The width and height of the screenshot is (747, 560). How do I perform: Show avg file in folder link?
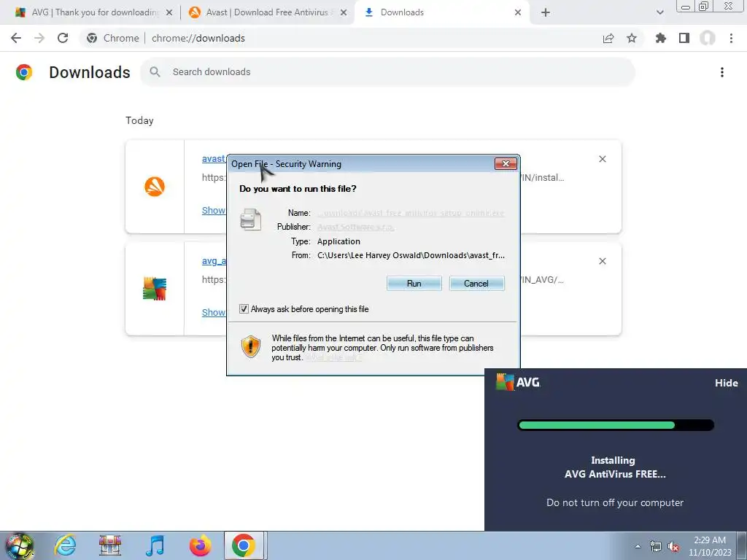pyautogui.click(x=214, y=312)
